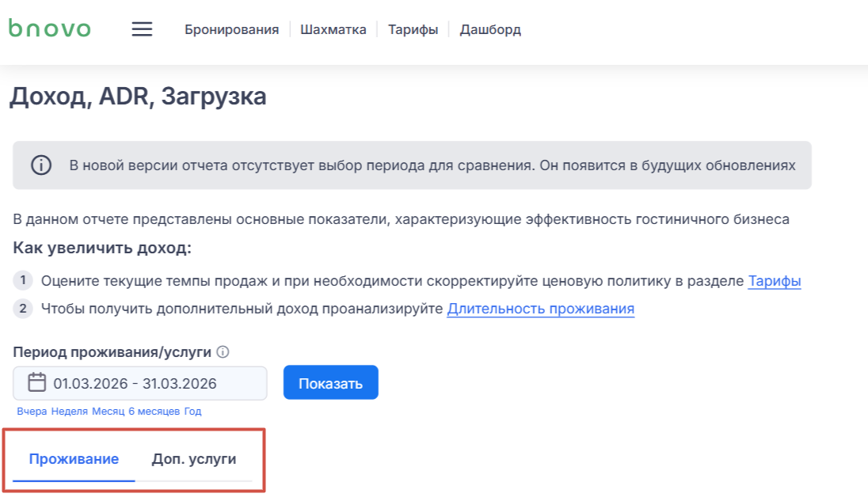
Task: Choose the Неделя quick period
Action: click(x=70, y=412)
